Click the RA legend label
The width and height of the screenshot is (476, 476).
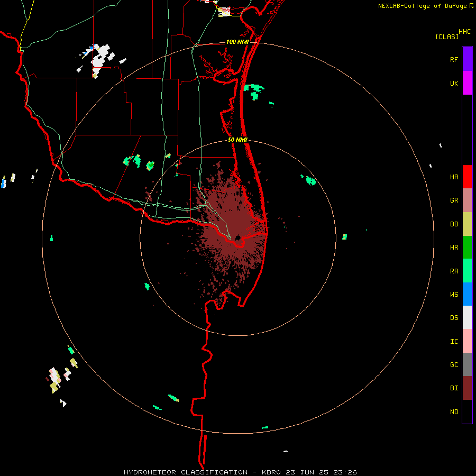pos(454,271)
